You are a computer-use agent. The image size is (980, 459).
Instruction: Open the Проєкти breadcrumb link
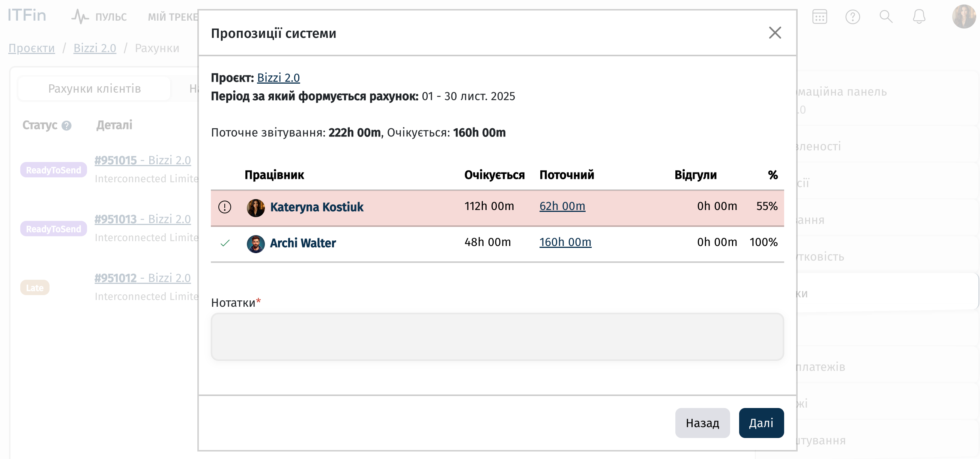pyautogui.click(x=32, y=48)
